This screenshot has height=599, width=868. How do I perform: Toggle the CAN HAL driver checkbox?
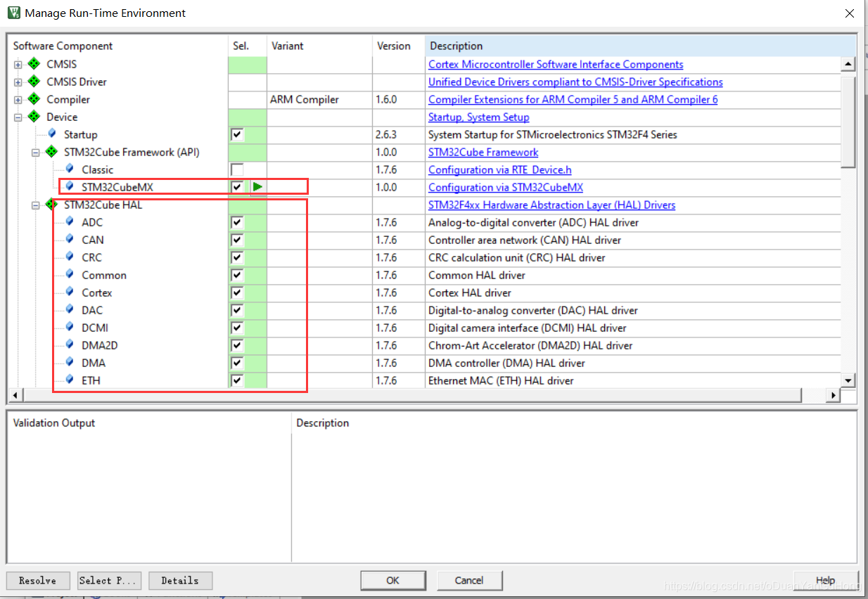coord(237,240)
